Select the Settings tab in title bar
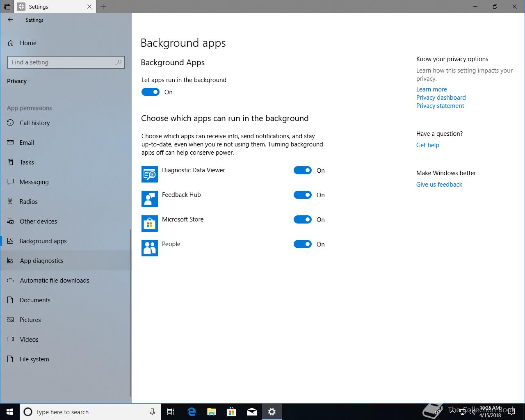Image resolution: width=525 pixels, height=420 pixels. (55, 7)
